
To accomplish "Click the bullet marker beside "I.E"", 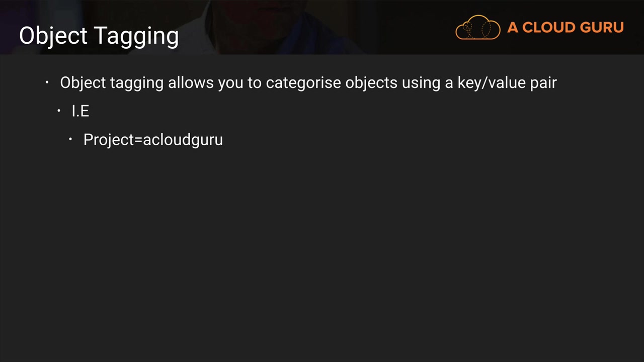I will pyautogui.click(x=59, y=111).
